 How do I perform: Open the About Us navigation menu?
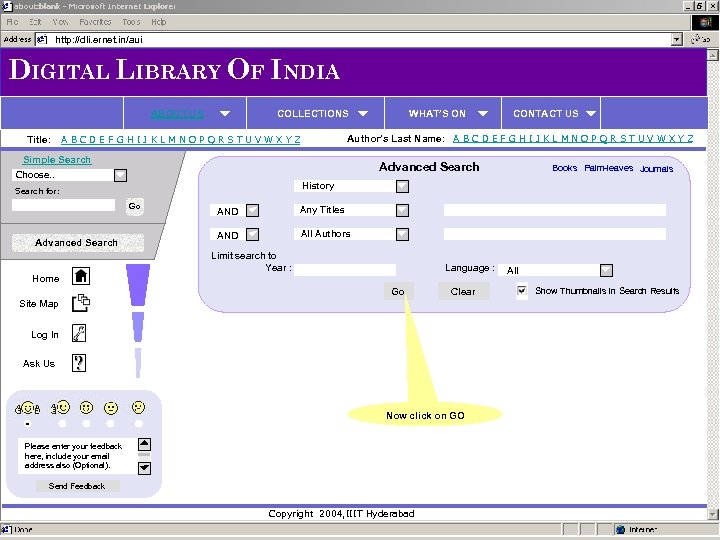tap(185, 113)
